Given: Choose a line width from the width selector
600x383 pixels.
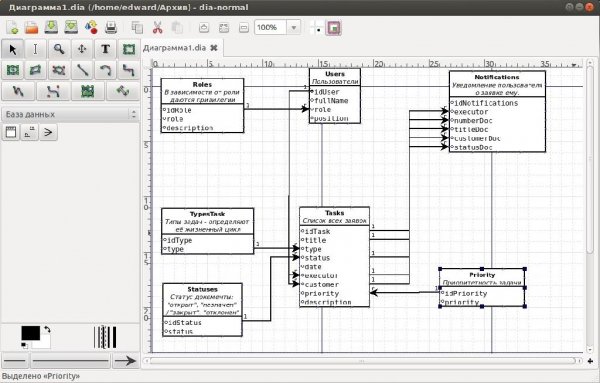Looking at the screenshot, I should coord(105,337).
